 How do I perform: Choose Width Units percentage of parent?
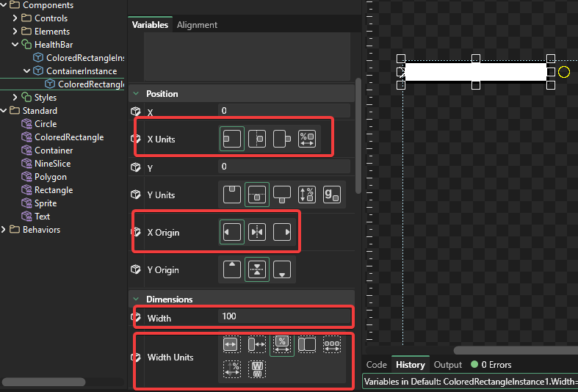(281, 344)
